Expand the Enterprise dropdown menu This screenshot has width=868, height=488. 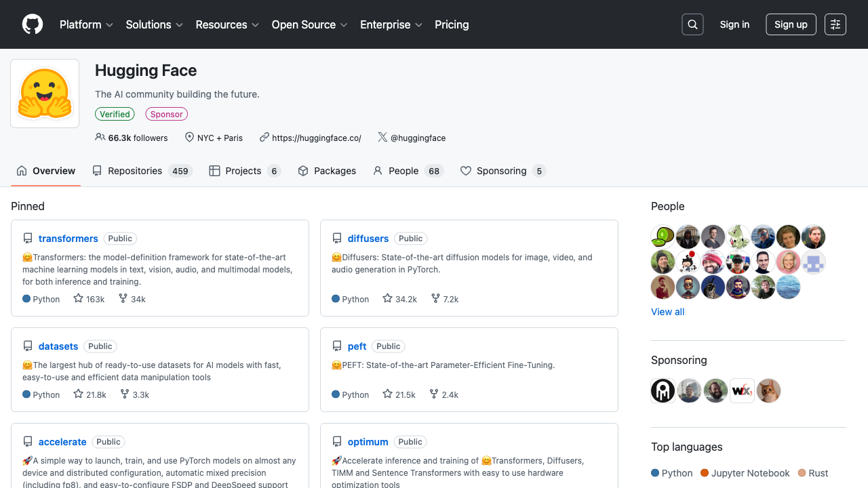pos(391,24)
